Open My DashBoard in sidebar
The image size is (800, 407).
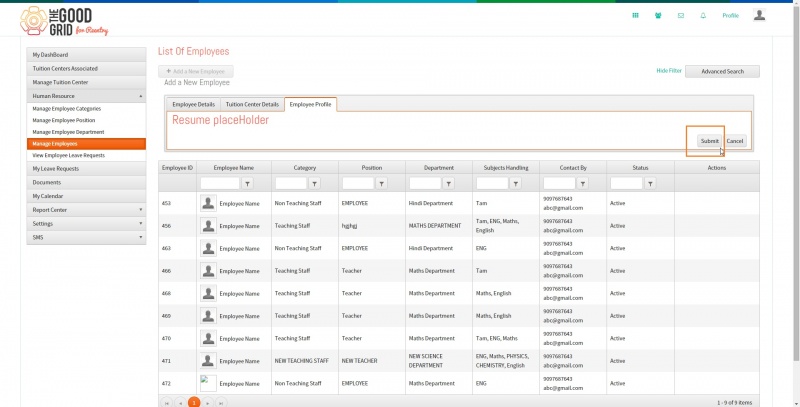pos(86,55)
